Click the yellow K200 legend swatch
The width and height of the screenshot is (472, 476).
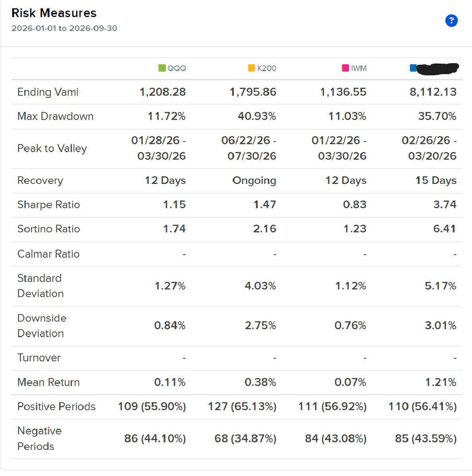251,68
